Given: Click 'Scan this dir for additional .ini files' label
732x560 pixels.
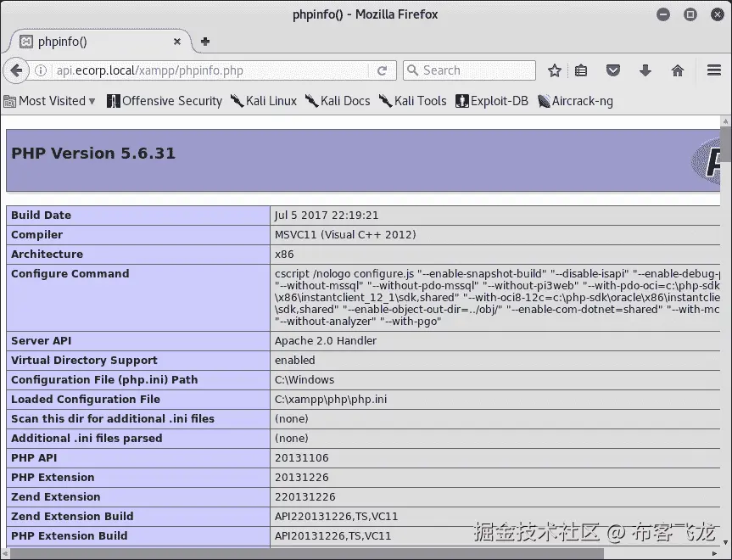Looking at the screenshot, I should 113,419.
